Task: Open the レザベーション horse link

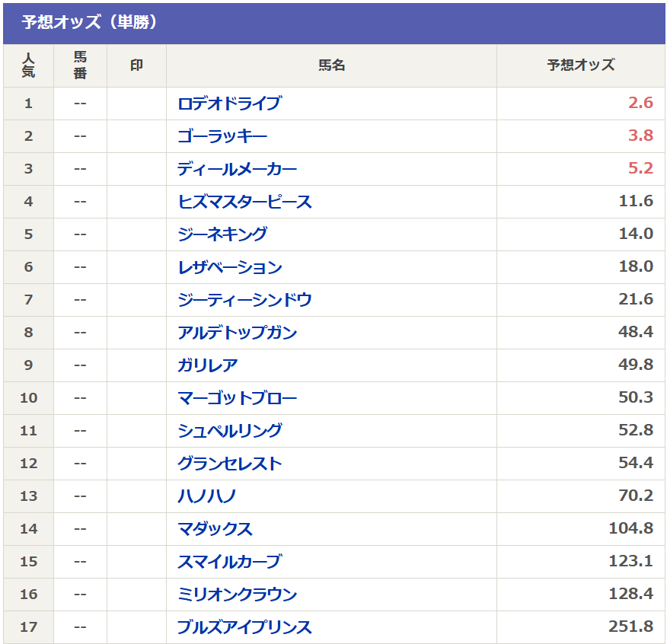Action: (229, 267)
